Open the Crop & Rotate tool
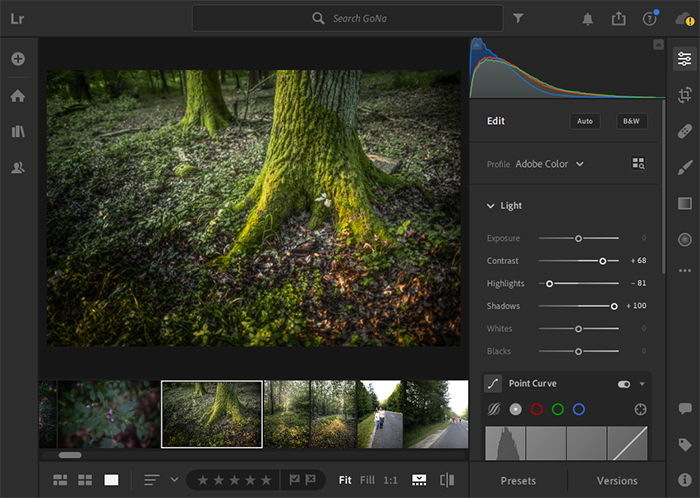700x498 pixels. pos(684,95)
